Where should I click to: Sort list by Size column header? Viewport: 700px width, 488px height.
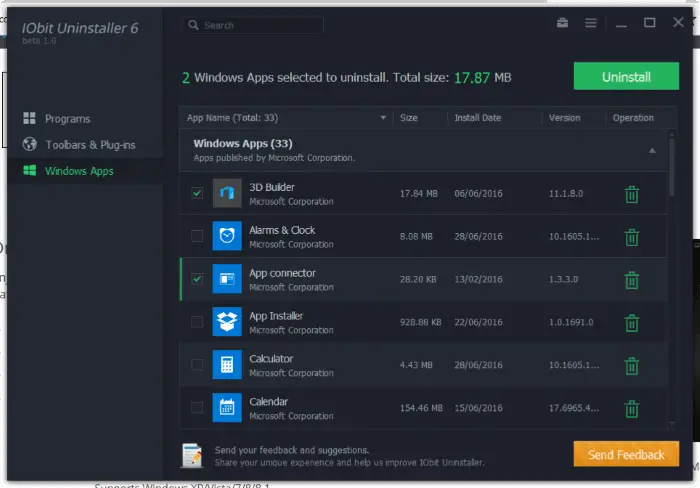pos(408,118)
